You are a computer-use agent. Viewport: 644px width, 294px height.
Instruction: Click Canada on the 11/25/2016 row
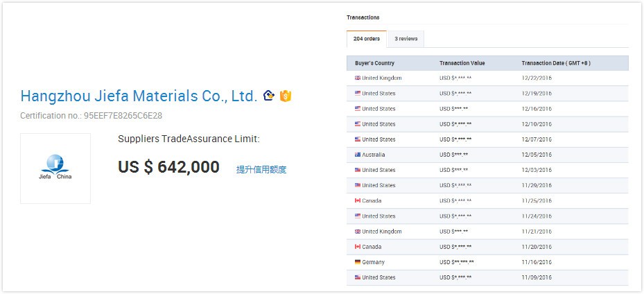click(x=372, y=201)
